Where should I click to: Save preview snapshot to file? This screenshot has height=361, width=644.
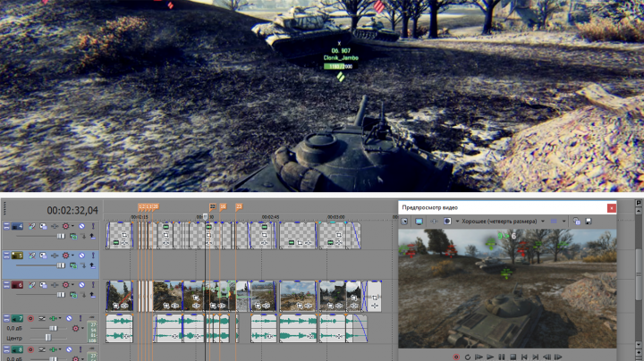[x=589, y=222]
